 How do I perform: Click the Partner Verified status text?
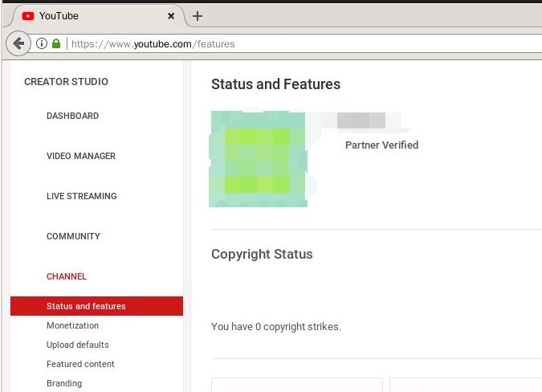click(x=381, y=145)
